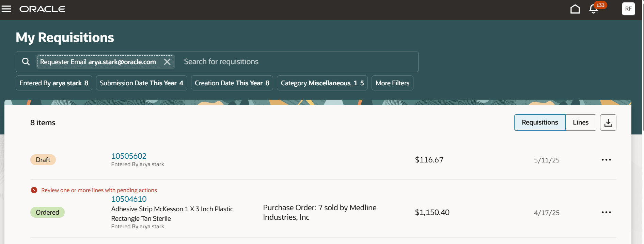Click the search magnifier icon
This screenshot has height=244, width=644.
[26, 62]
